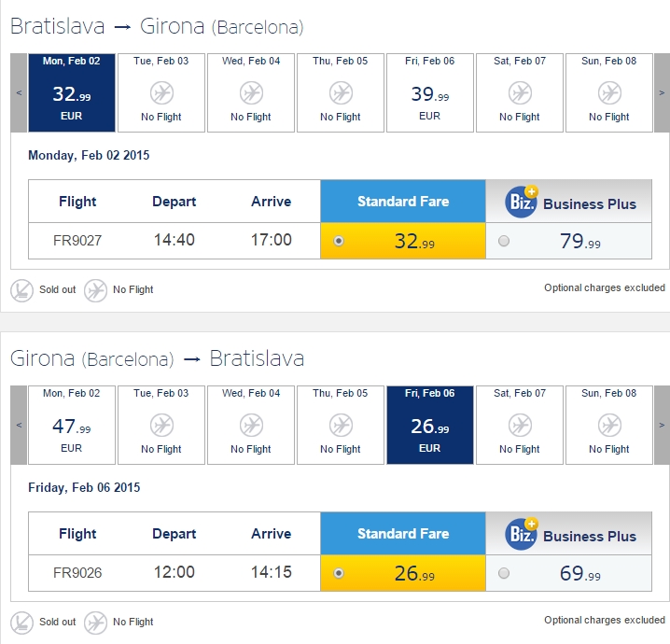Screen dimensions: 670x644
Task: Show the next week of outbound dates
Action: tap(662, 92)
